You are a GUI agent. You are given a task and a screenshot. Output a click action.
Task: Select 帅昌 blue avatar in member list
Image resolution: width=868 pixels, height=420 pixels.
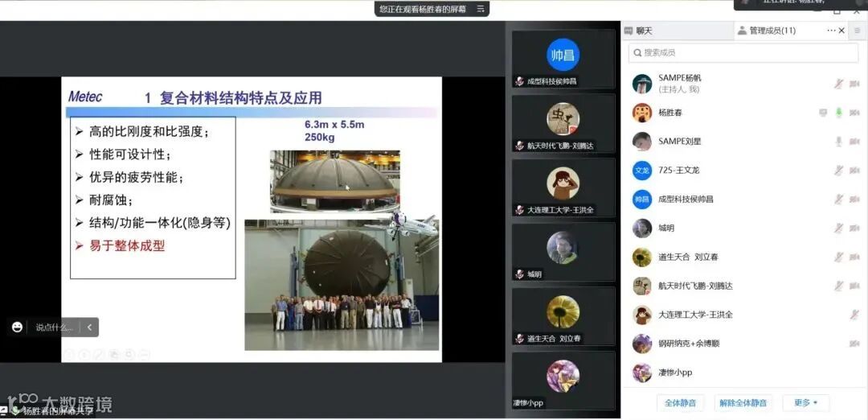642,199
